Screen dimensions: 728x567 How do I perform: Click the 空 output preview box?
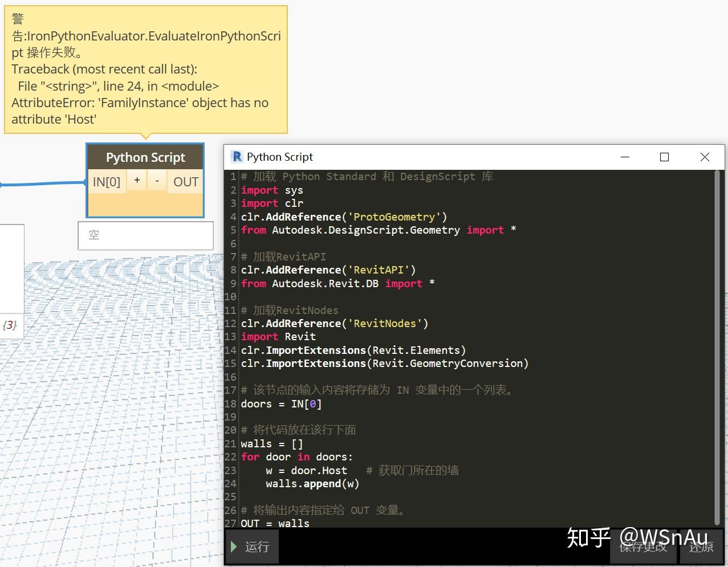pos(145,235)
